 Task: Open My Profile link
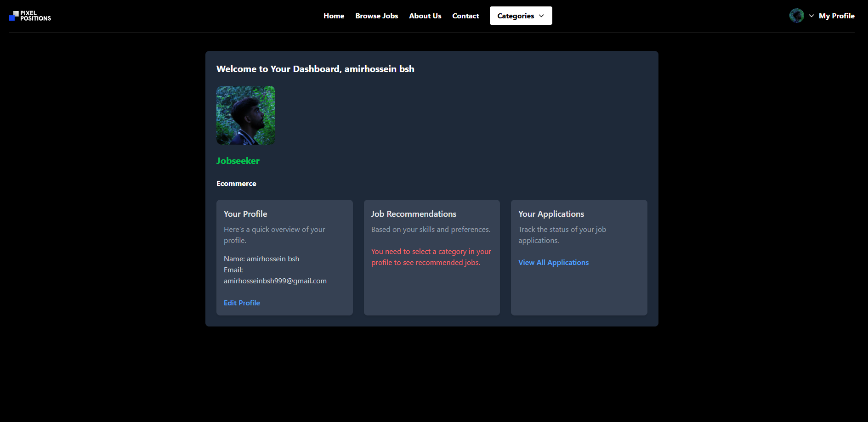tap(836, 16)
